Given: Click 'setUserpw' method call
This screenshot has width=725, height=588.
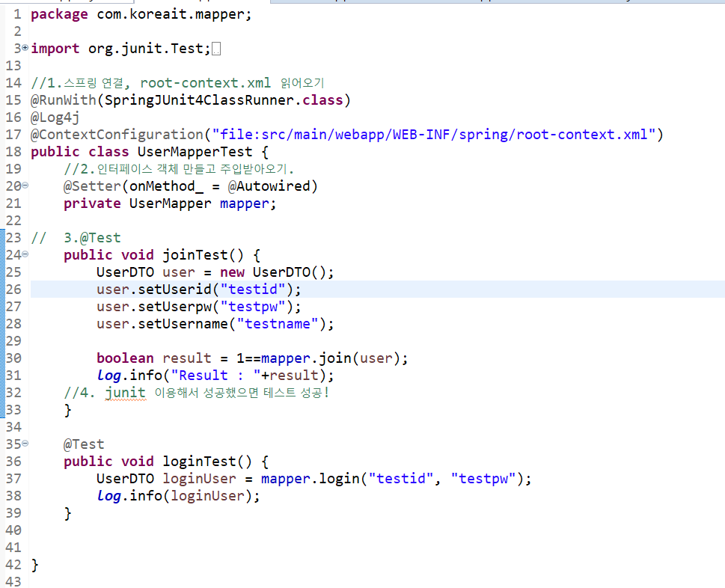Looking at the screenshot, I should (174, 307).
